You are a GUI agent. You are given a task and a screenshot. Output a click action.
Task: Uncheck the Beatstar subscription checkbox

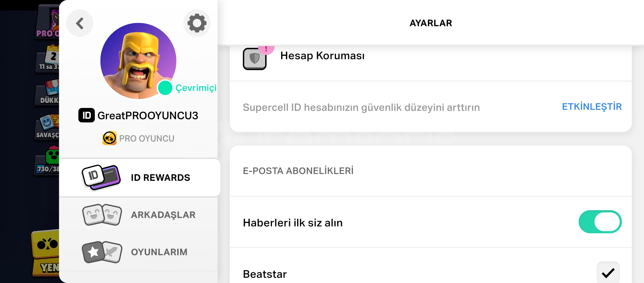point(608,273)
